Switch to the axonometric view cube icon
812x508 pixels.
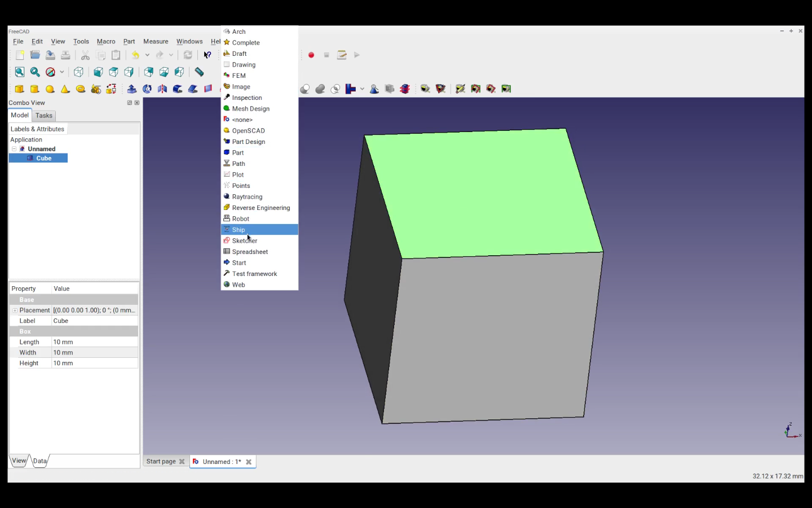coord(79,72)
